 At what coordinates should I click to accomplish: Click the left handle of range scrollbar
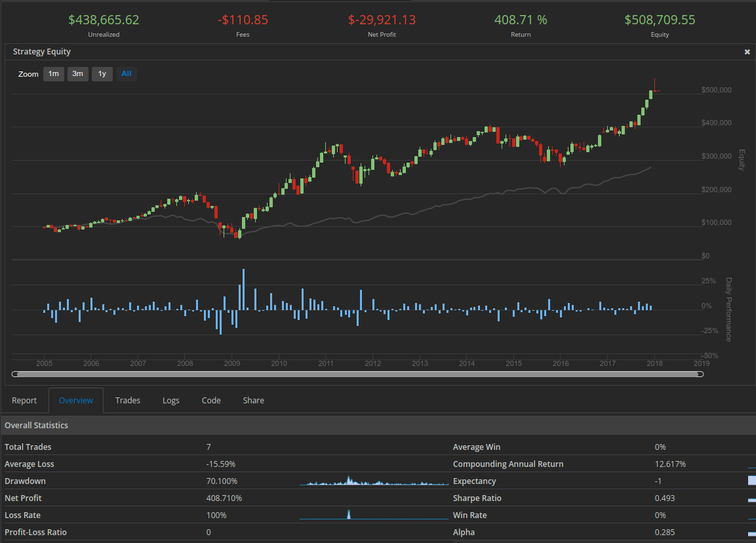pos(14,374)
